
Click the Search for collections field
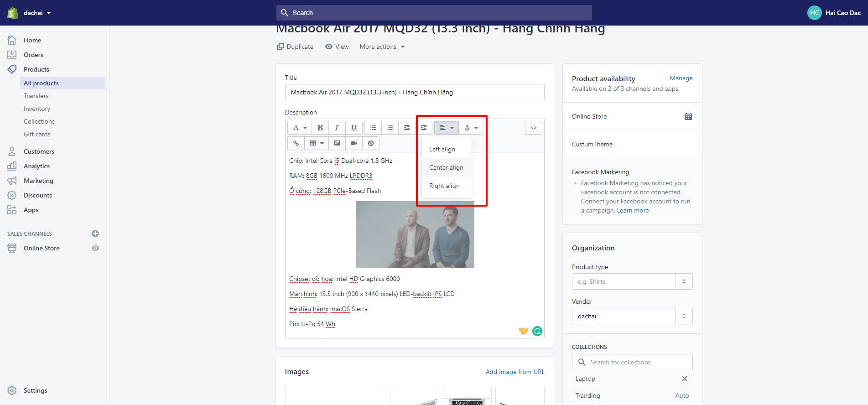point(632,362)
